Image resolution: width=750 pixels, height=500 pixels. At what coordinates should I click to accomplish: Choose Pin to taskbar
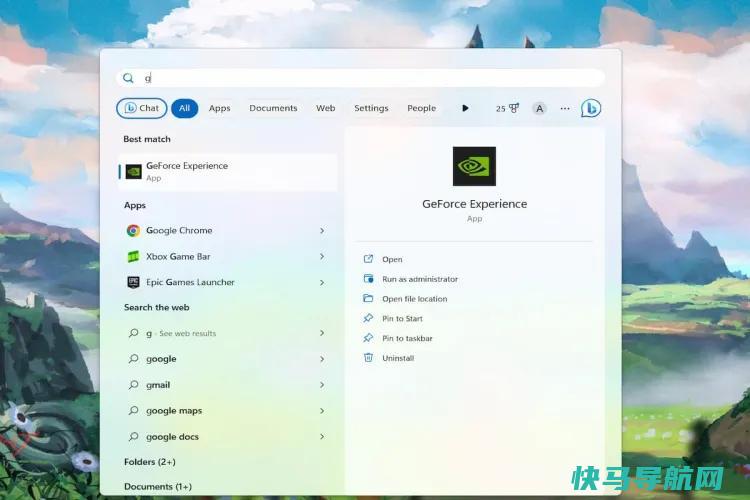[407, 338]
